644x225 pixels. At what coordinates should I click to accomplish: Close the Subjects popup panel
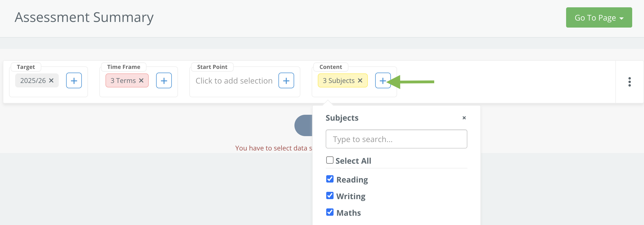[x=464, y=118]
